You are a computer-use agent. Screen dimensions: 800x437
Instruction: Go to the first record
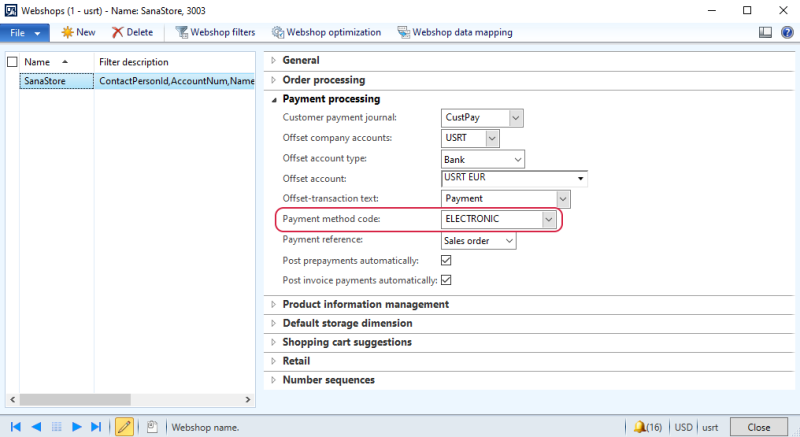click(15, 427)
